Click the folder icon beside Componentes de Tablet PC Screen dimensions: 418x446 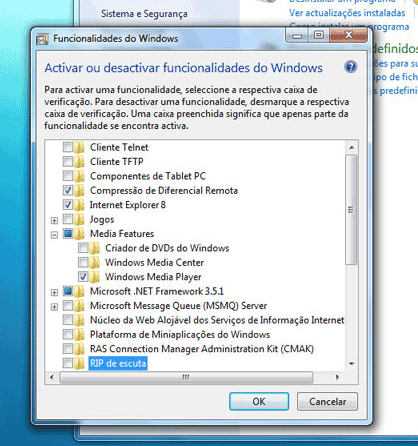point(79,176)
